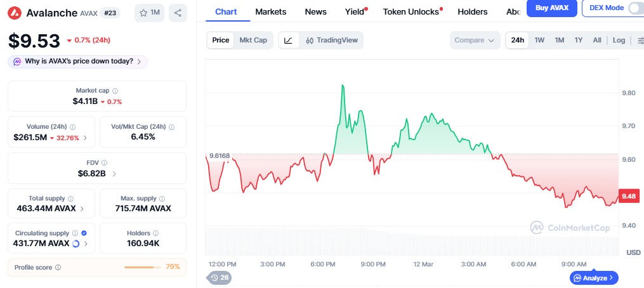Click the FDV info icon
Image resolution: width=644 pixels, height=288 pixels.
coord(105,163)
